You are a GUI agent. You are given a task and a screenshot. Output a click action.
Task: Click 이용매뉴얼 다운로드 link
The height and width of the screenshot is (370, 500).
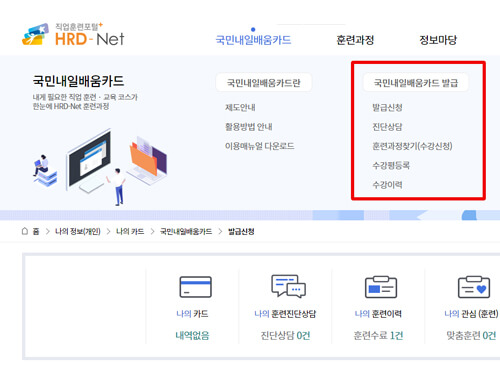click(x=260, y=146)
